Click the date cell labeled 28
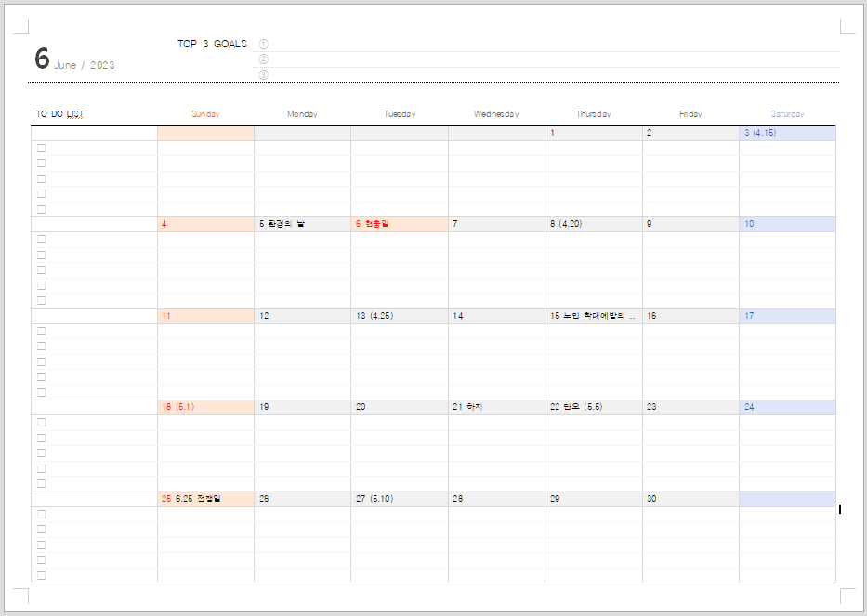 (x=496, y=499)
